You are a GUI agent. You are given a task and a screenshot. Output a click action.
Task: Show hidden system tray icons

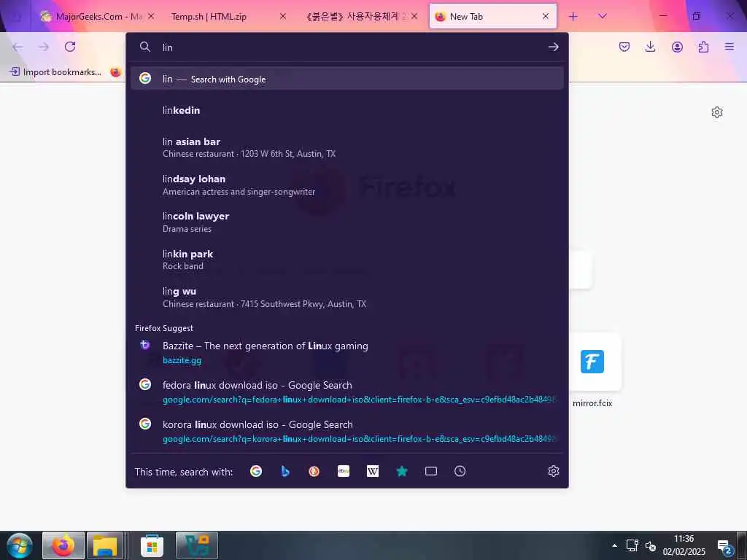point(614,545)
